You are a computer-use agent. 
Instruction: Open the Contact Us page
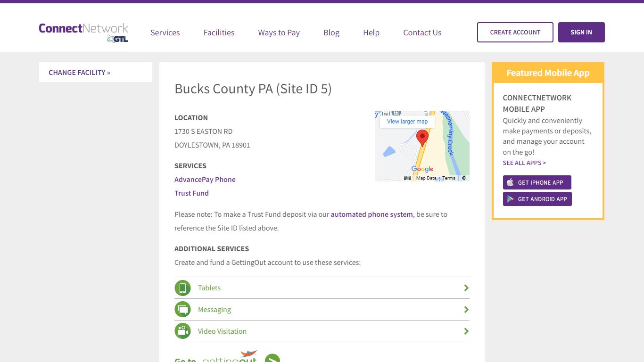tap(422, 33)
